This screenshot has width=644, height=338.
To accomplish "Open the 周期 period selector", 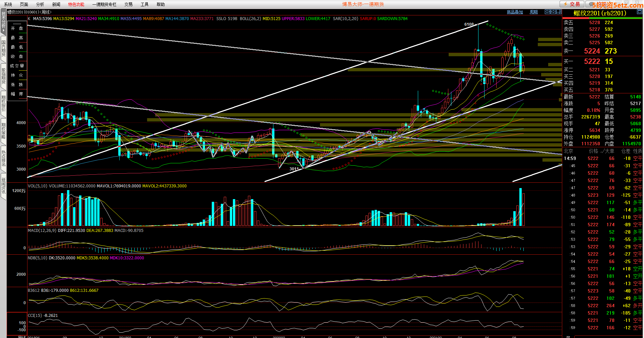I will tap(533, 12).
